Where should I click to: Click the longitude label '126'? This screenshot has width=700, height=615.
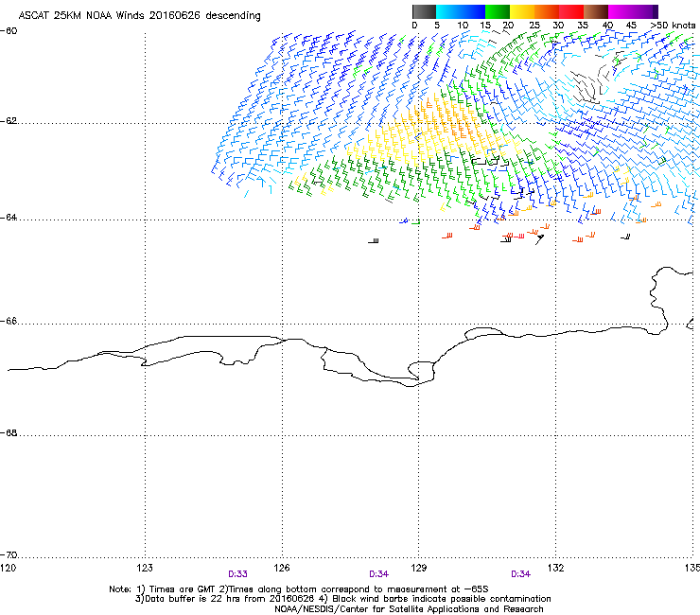[282, 568]
